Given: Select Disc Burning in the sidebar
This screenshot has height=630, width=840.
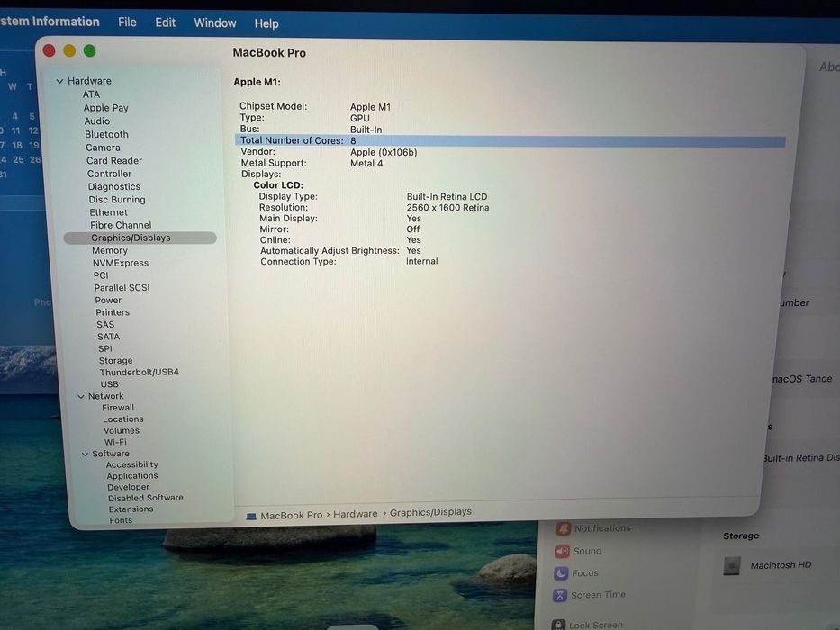Looking at the screenshot, I should point(117,199).
